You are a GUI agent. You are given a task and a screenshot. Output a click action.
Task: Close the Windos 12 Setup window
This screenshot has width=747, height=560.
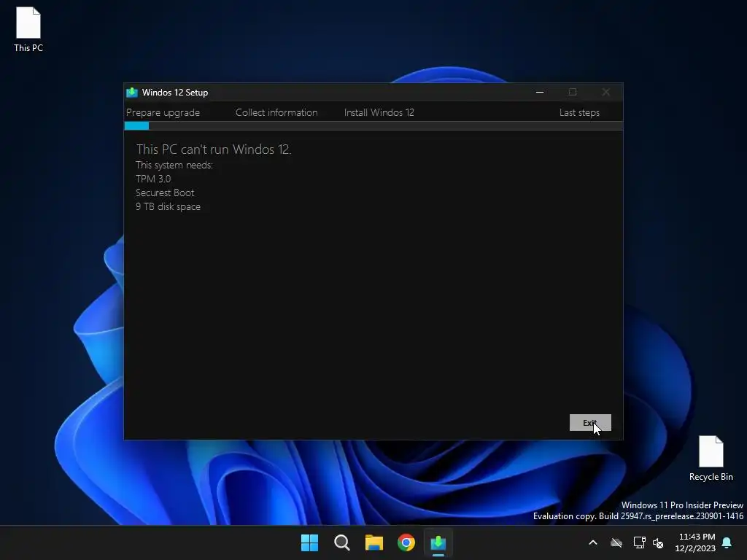[x=605, y=92]
